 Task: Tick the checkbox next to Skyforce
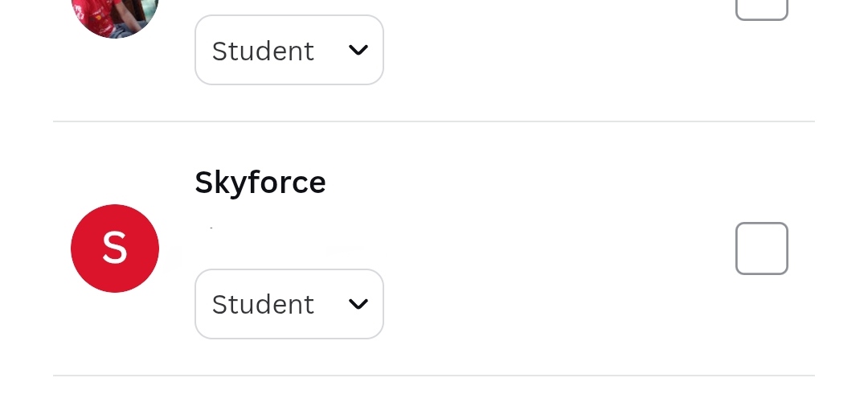click(761, 249)
